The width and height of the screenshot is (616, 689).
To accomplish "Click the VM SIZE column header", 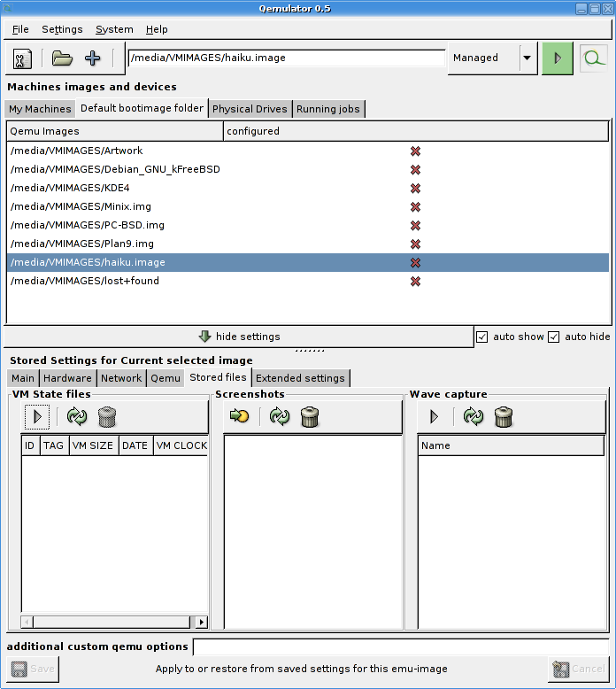I will click(x=93, y=445).
